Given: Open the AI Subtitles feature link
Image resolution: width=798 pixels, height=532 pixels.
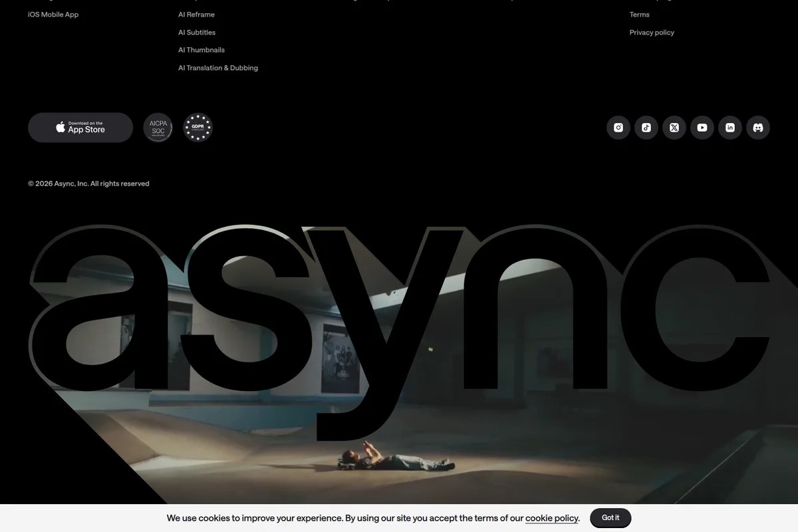Looking at the screenshot, I should [197, 32].
